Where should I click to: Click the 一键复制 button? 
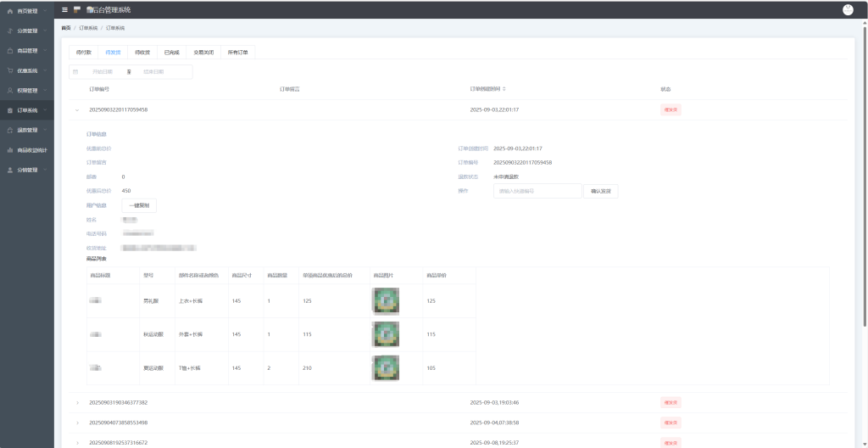click(x=139, y=205)
